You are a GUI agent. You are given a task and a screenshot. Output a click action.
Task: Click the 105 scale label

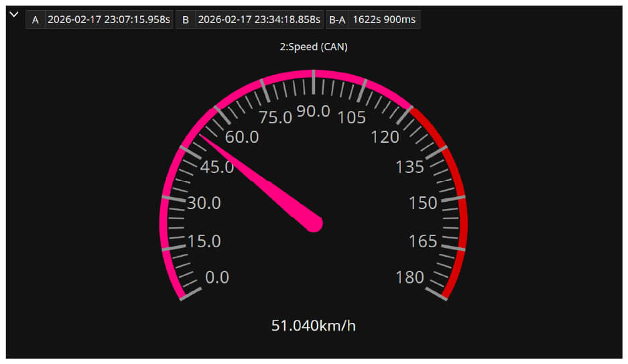point(352,118)
